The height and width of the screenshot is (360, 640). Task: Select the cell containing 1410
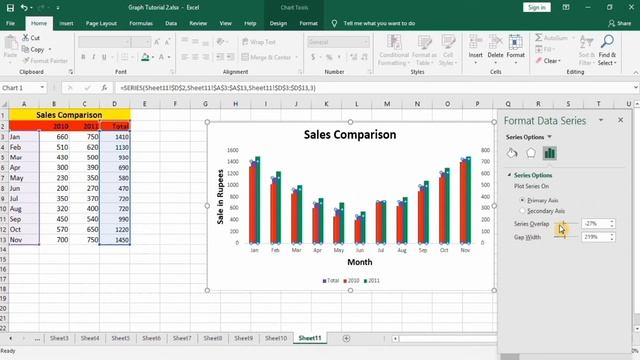coord(115,137)
